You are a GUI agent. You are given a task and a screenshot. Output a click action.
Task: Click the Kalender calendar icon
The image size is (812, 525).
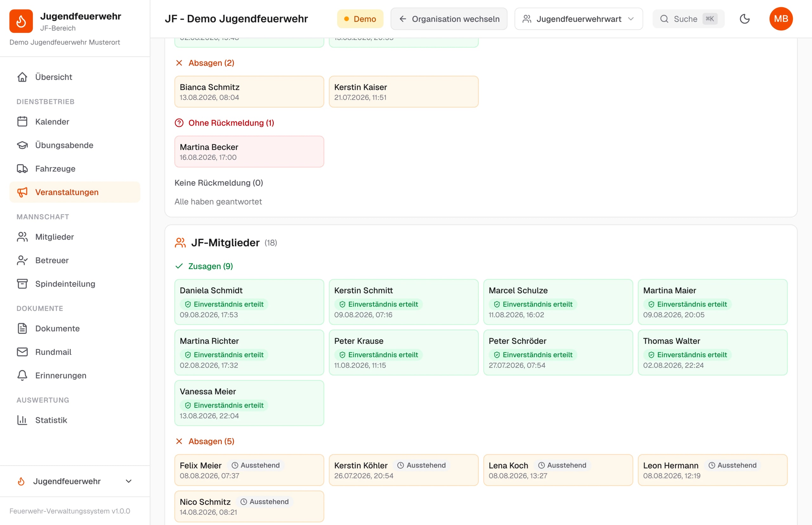[x=23, y=122]
